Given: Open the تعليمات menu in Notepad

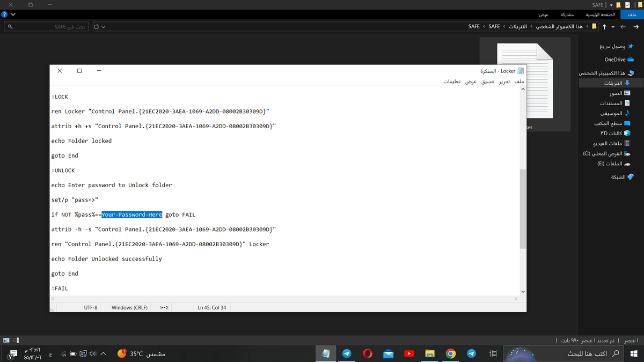Looking at the screenshot, I should [x=452, y=82].
